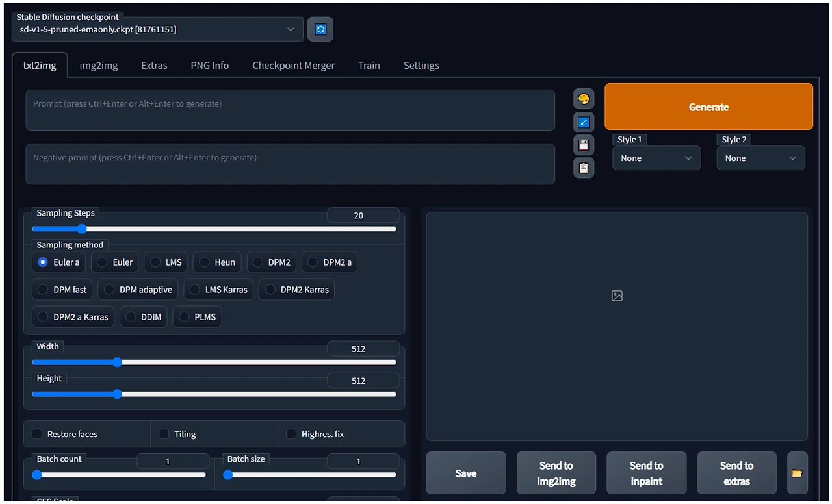Image resolution: width=832 pixels, height=504 pixels.
Task: Toggle the Tiling checkbox
Action: point(164,434)
